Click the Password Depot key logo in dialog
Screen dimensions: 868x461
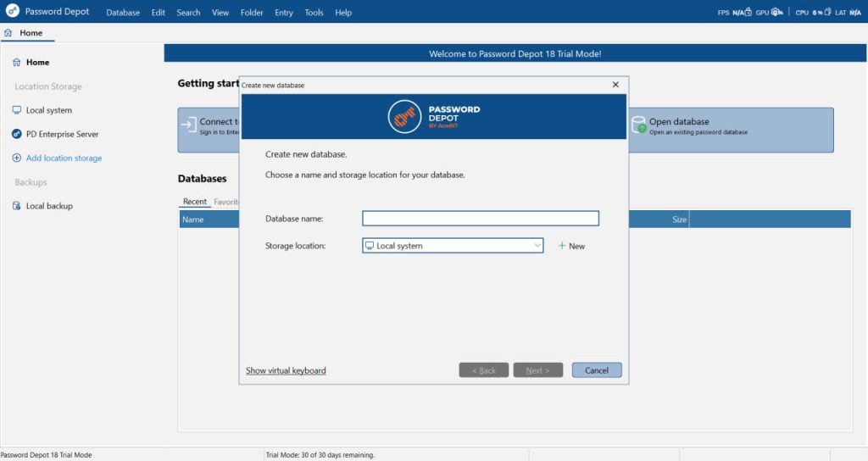pyautogui.click(x=404, y=117)
